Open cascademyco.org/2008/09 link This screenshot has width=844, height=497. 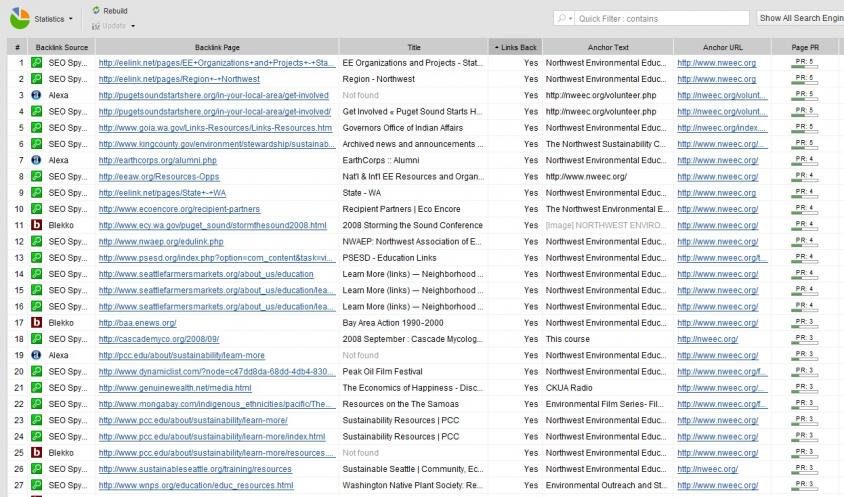(159, 339)
